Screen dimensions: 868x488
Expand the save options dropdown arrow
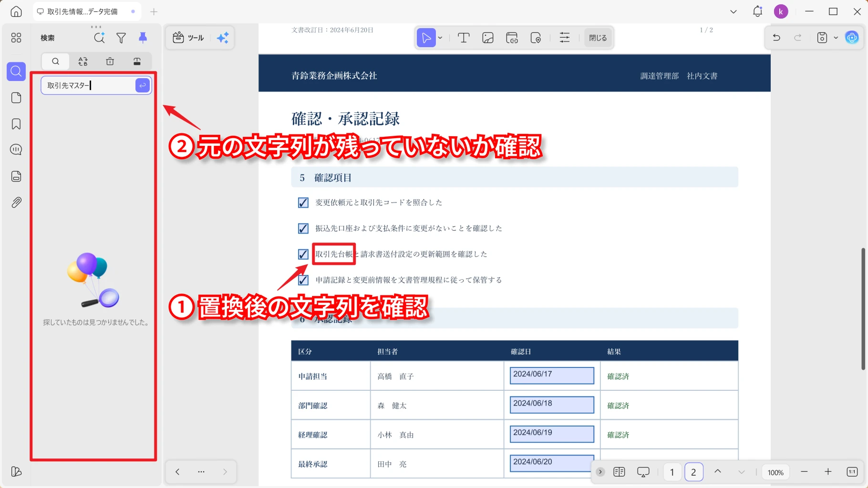click(x=836, y=38)
